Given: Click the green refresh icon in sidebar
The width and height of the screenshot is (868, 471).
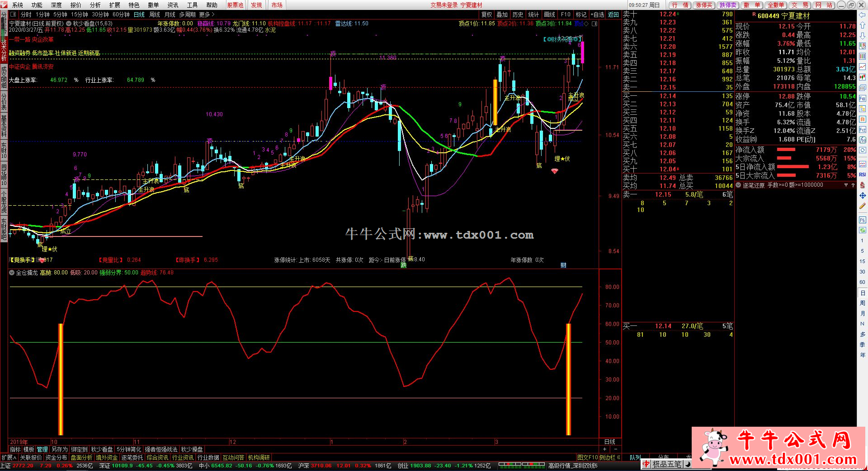Looking at the screenshot, I should point(862,231).
